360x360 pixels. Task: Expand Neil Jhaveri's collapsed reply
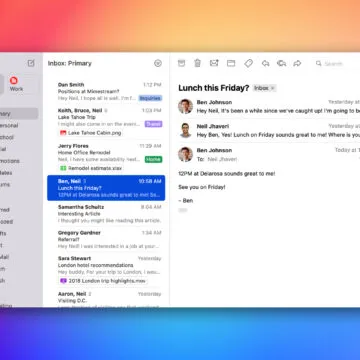(269, 130)
